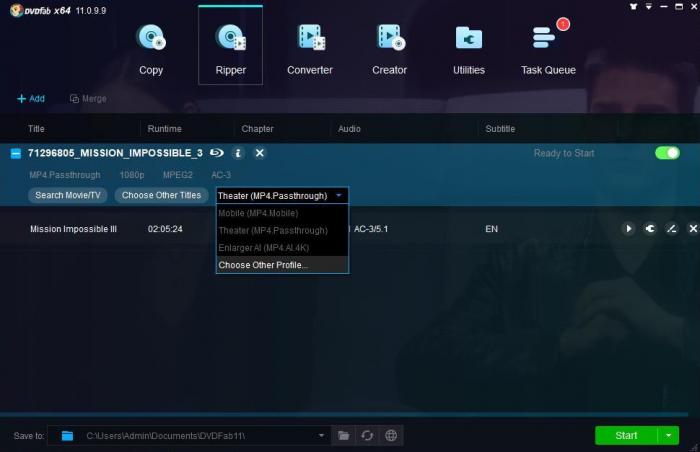Open the title bar dropdown menu icon
700x452 pixels.
click(x=648, y=7)
